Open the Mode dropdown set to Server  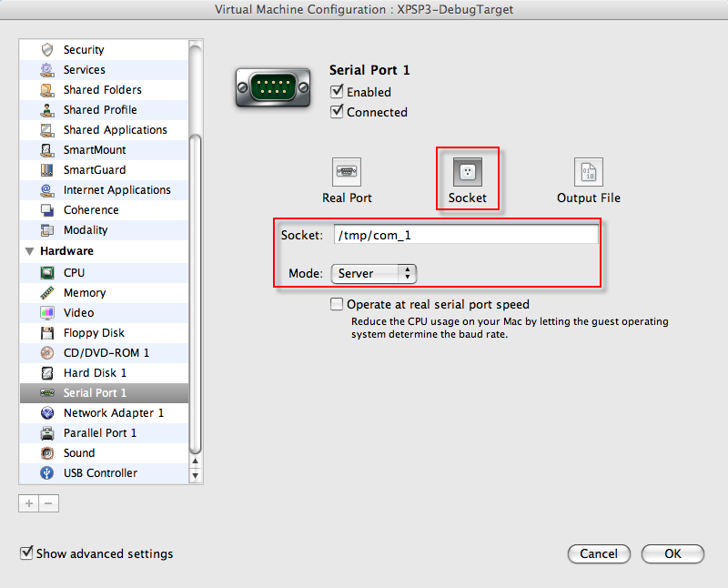pyautogui.click(x=373, y=273)
